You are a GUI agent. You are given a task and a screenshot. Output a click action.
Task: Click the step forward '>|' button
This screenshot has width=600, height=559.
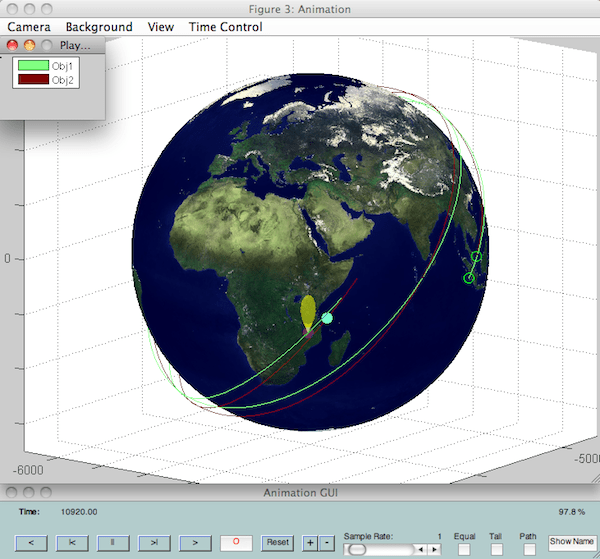[154, 543]
